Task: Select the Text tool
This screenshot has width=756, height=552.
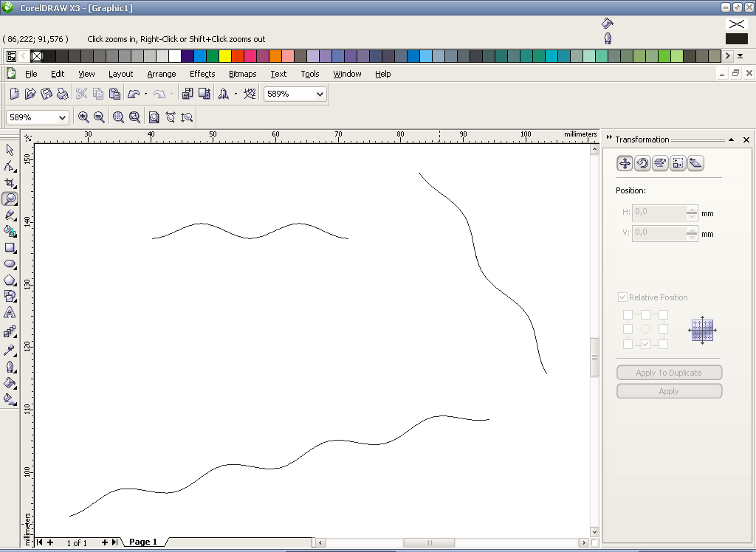Action: click(10, 313)
